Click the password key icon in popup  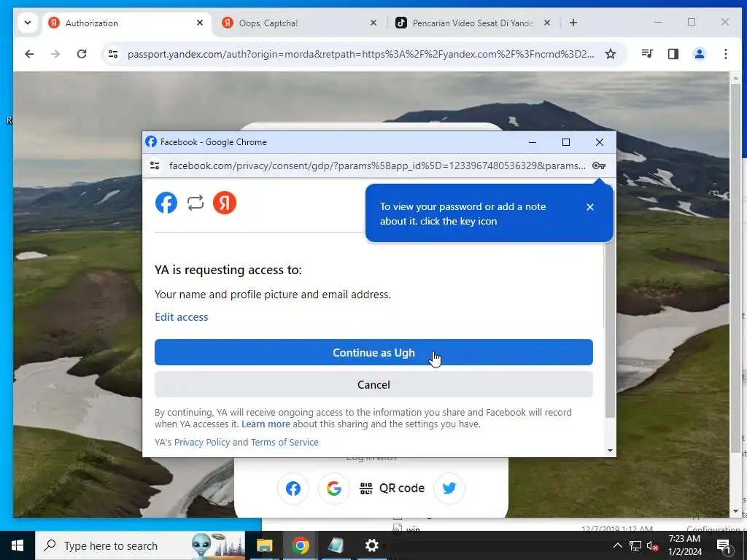pyautogui.click(x=599, y=166)
